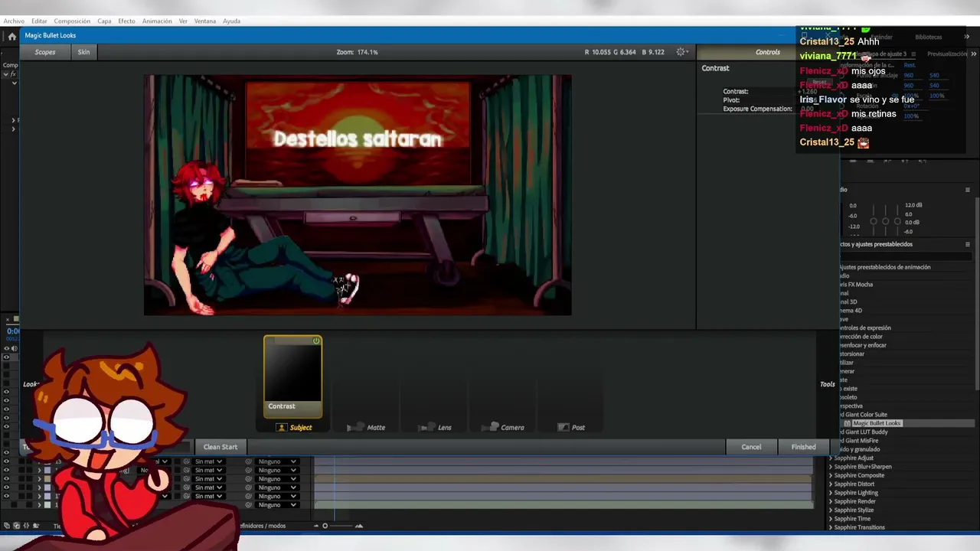Expand the Sapphire Stylize group
Image resolution: width=980 pixels, height=551 pixels.
[831, 510]
